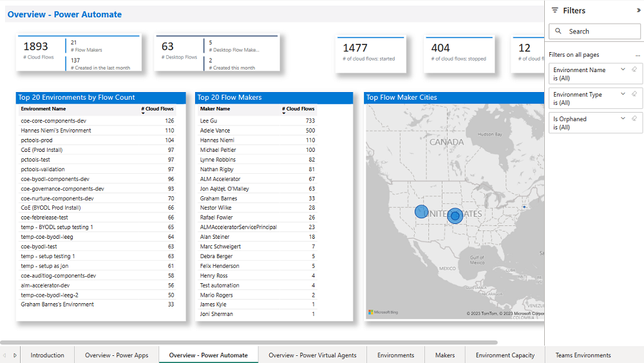Screen dimensions: 644x363
Task: Click the 63 Desktop Flows card
Action: click(x=217, y=53)
